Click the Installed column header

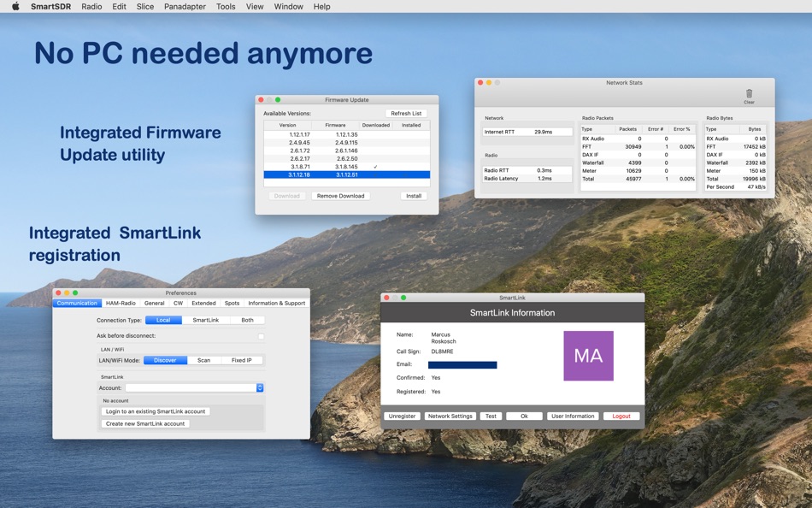pos(411,125)
